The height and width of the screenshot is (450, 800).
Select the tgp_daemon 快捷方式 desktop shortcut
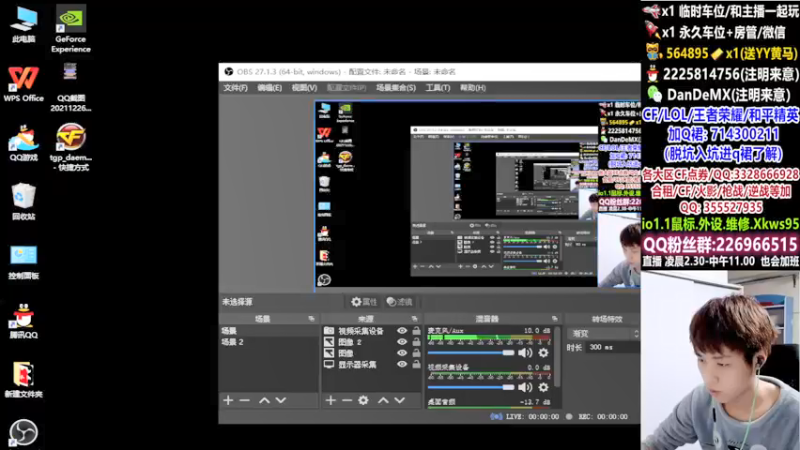click(x=70, y=147)
